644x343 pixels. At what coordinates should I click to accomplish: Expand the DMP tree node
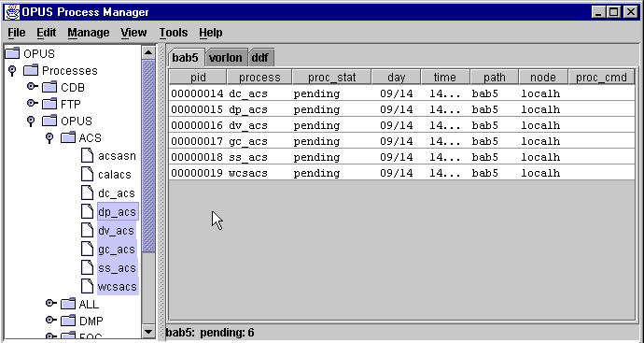pos(51,320)
